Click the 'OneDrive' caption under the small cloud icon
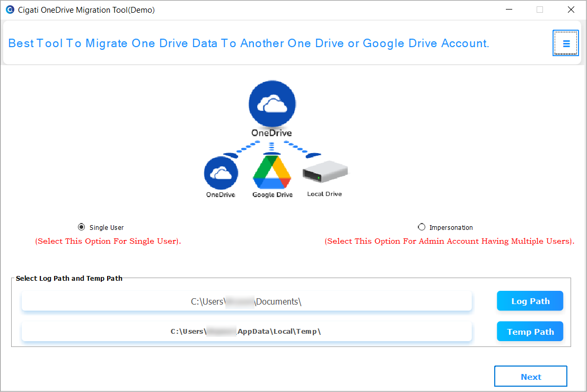The image size is (587, 392). click(x=221, y=195)
